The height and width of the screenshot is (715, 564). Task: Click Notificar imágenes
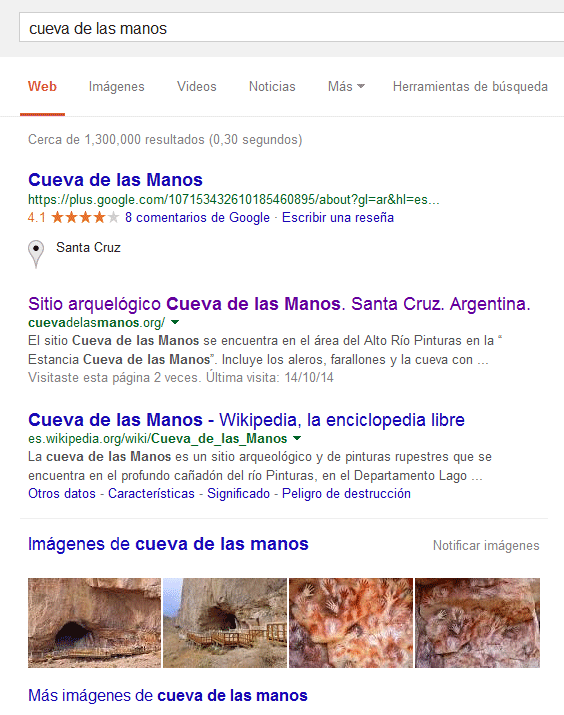coord(486,545)
